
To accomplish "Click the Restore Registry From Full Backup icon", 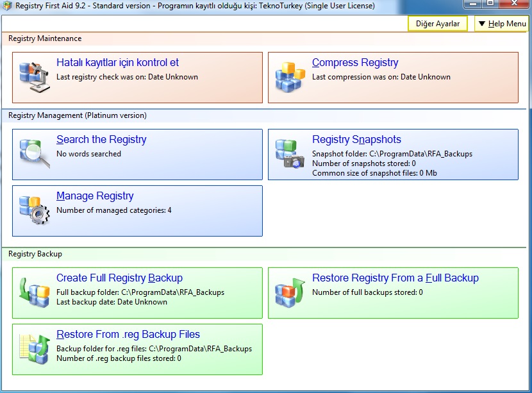I will point(290,292).
